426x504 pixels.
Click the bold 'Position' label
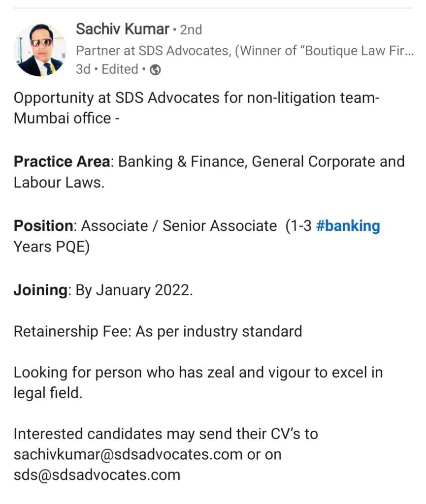coord(43,226)
